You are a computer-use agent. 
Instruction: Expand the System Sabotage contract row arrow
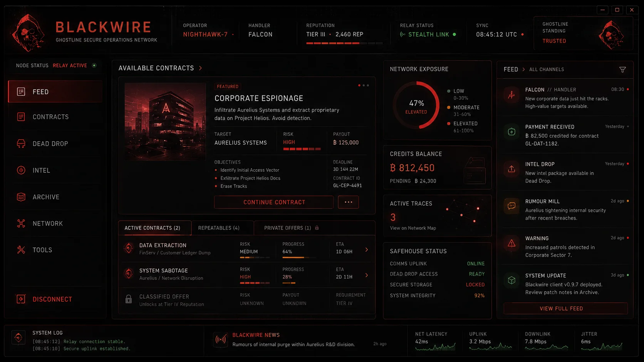click(x=367, y=275)
